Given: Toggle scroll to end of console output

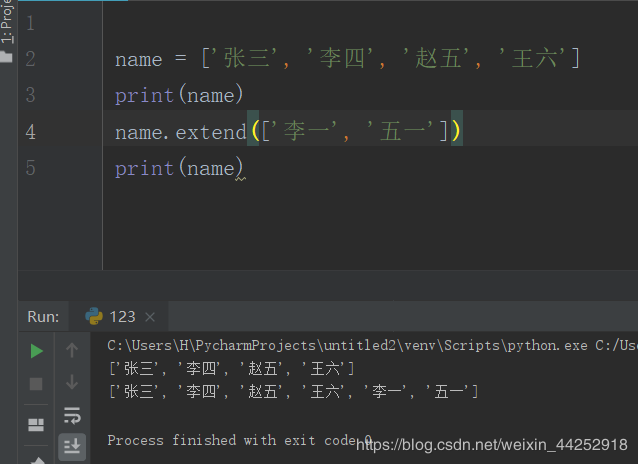Looking at the screenshot, I should (72, 446).
